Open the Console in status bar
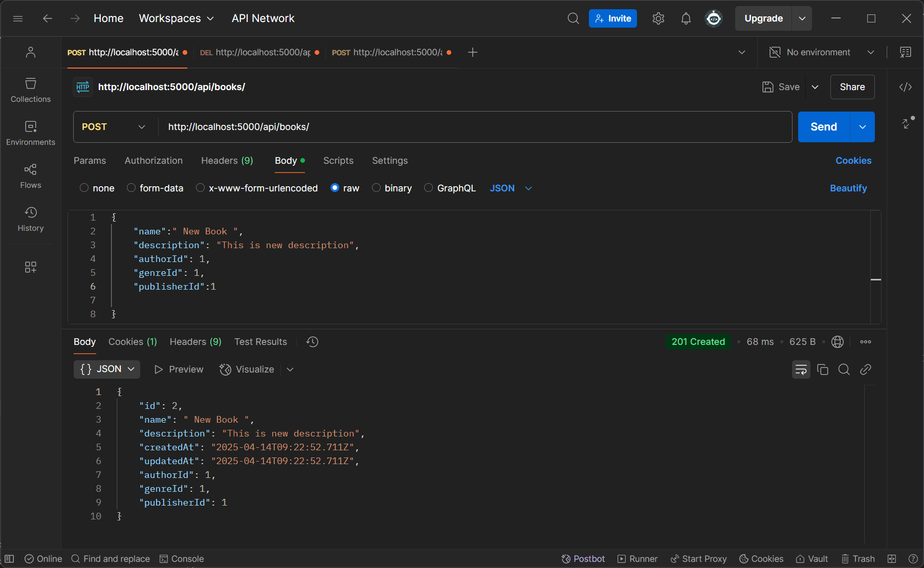The height and width of the screenshot is (568, 924). point(182,559)
